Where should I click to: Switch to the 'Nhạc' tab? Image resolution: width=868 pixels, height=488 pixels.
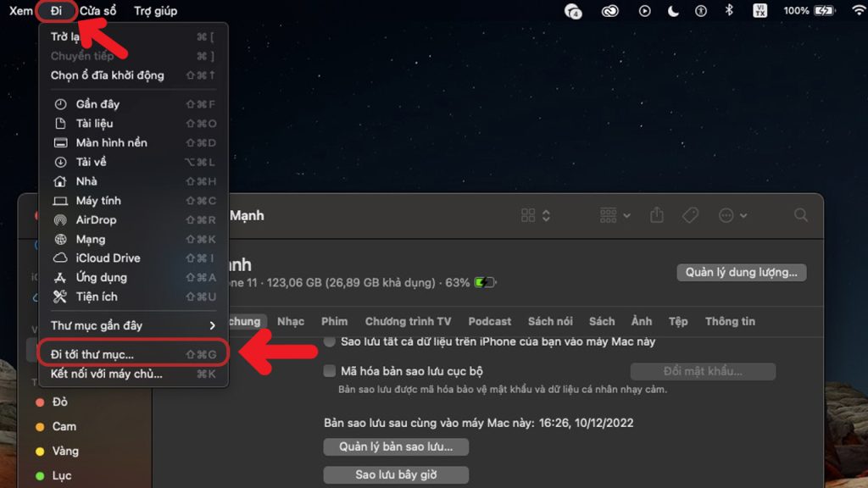(x=291, y=322)
